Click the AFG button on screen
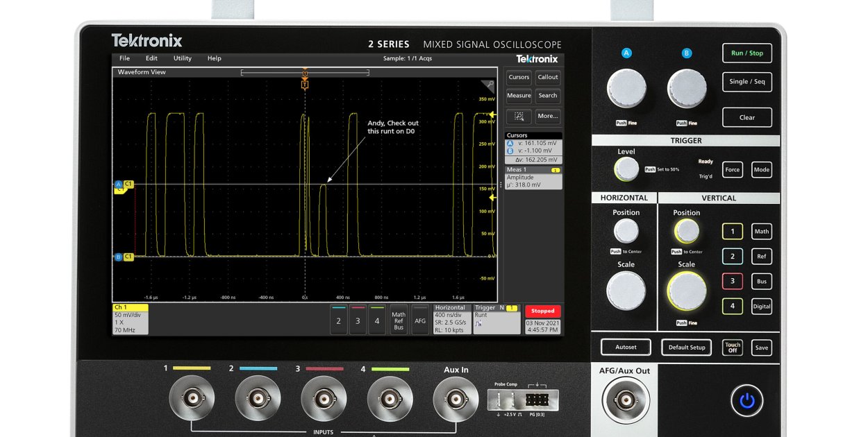 420,320
